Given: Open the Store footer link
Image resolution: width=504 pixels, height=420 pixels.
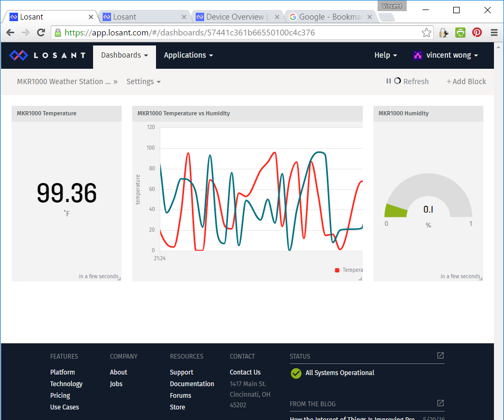Looking at the screenshot, I should pyautogui.click(x=177, y=407).
